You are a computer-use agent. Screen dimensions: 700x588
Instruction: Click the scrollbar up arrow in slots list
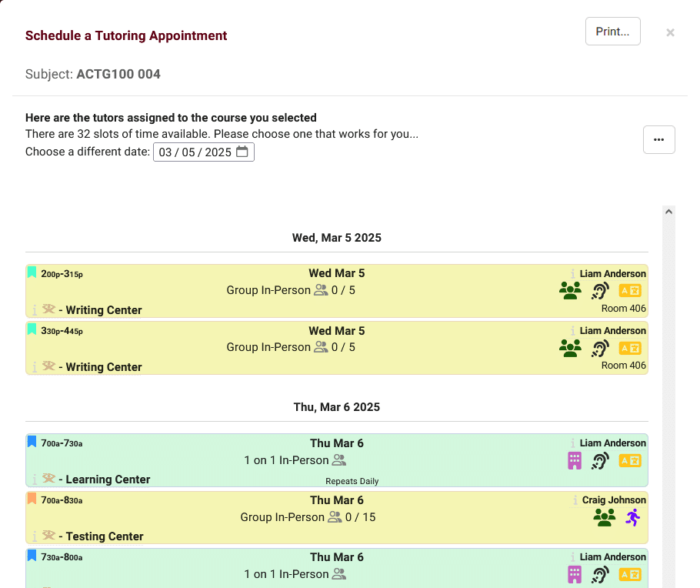(668, 212)
